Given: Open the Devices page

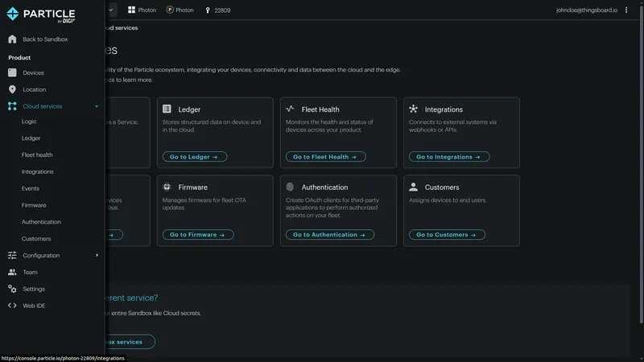Looking at the screenshot, I should click(33, 72).
